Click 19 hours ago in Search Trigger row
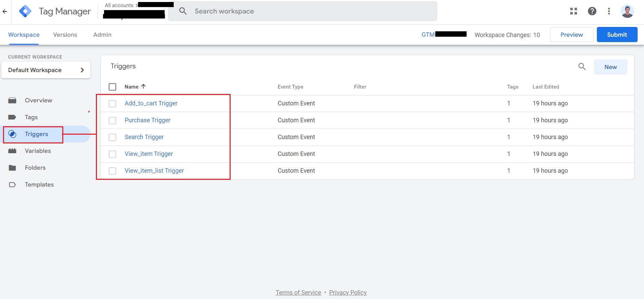This screenshot has width=644, height=299. coord(550,137)
